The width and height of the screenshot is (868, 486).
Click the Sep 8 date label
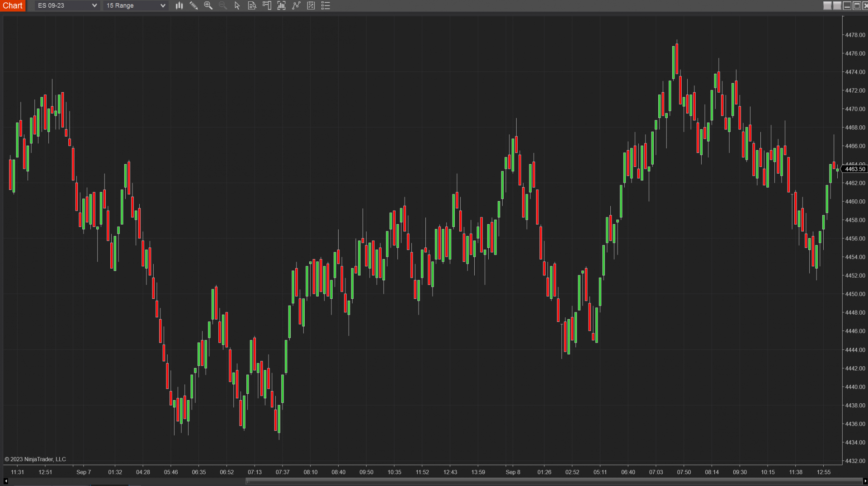point(513,472)
